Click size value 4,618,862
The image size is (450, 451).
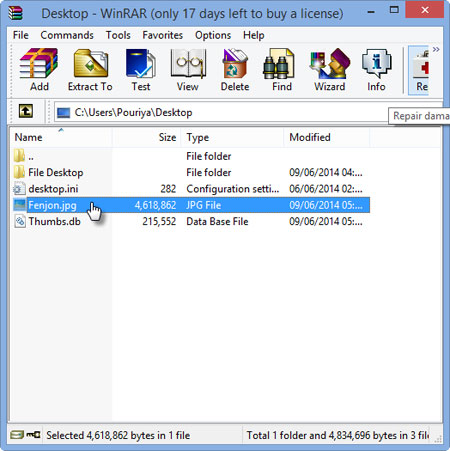(155, 205)
